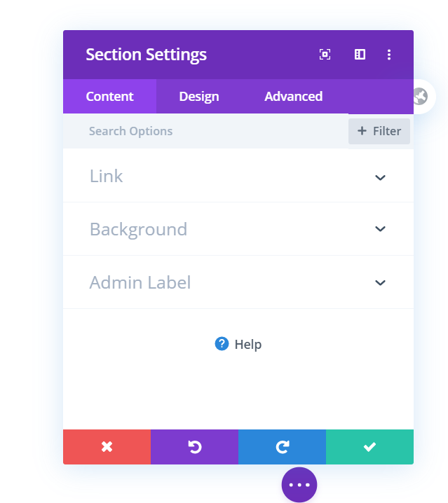Select the Content tab
This screenshot has width=448, height=503.
[110, 96]
